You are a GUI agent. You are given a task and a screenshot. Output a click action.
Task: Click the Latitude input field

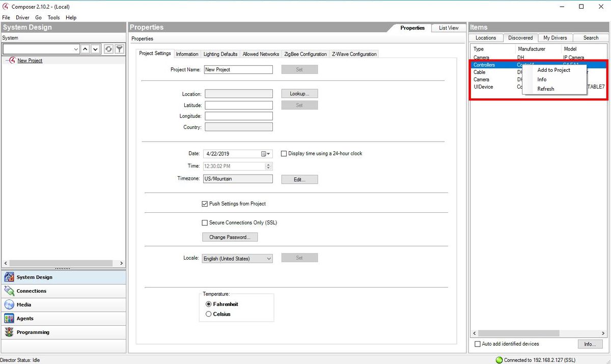[x=238, y=105]
